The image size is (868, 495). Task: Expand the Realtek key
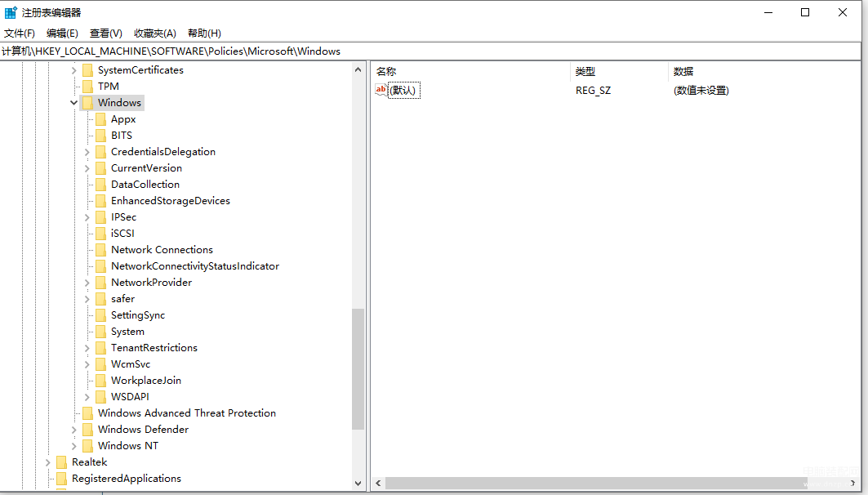click(47, 462)
